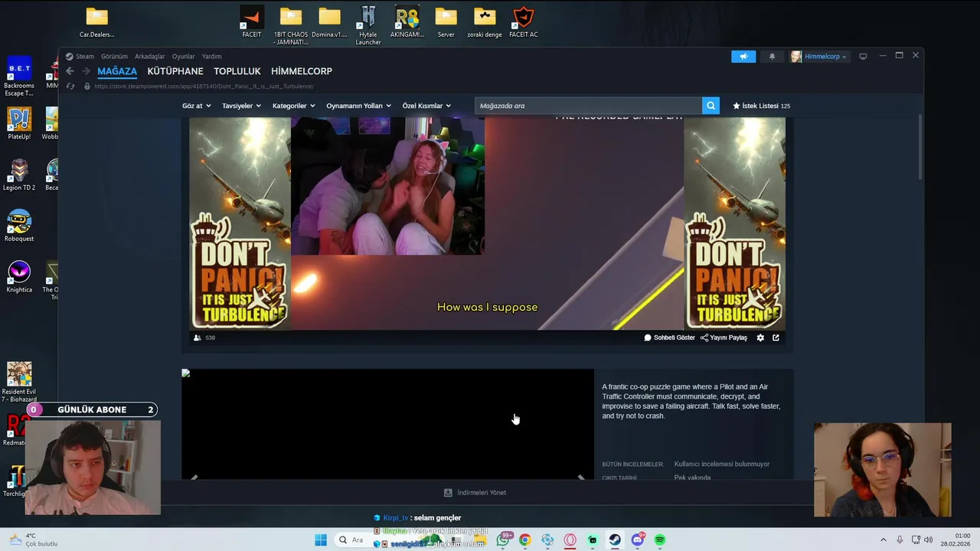Click the left Don't Panic banner image

[x=240, y=223]
